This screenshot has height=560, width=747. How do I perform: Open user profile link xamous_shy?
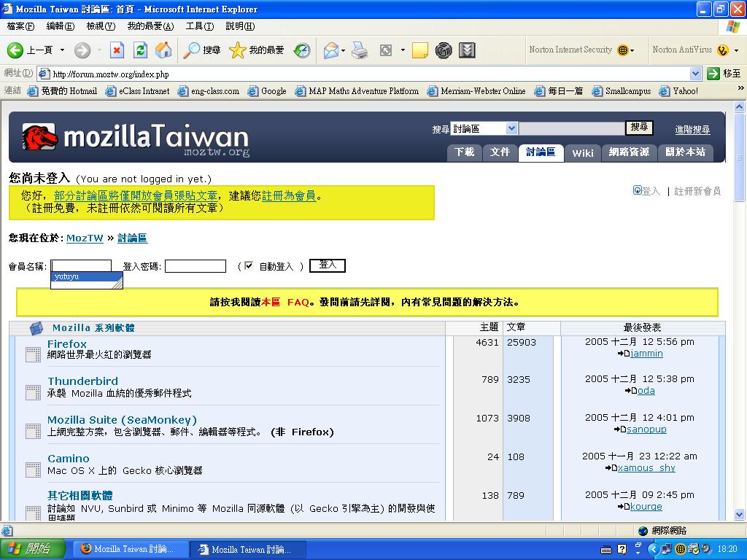coord(646,467)
